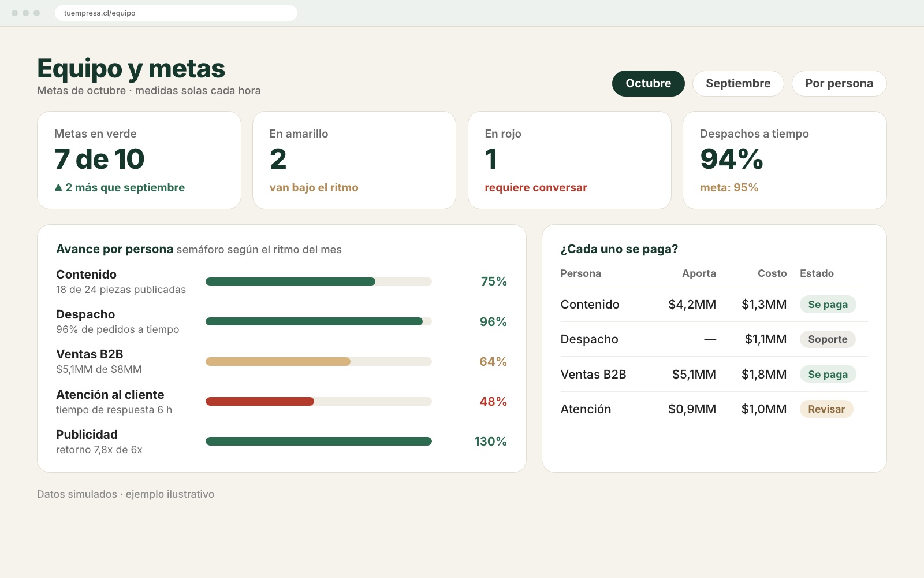Click the 'meta: 95%' note

729,187
